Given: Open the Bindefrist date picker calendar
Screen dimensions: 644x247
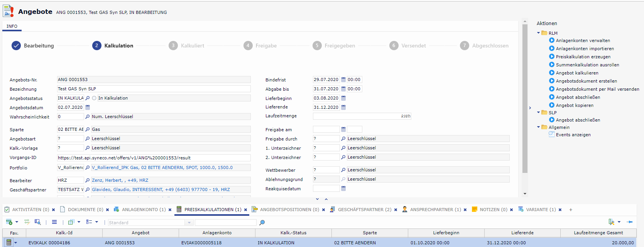Looking at the screenshot, I should (343, 80).
